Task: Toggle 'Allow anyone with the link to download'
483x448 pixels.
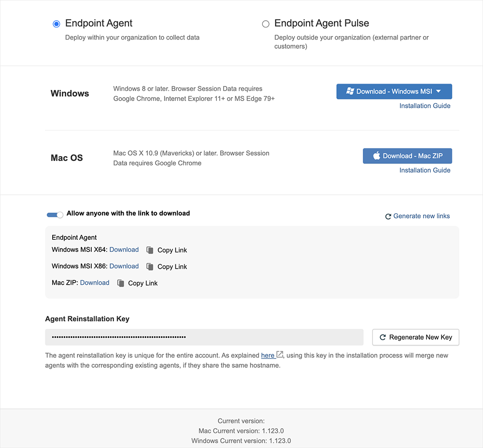Action: [55, 215]
